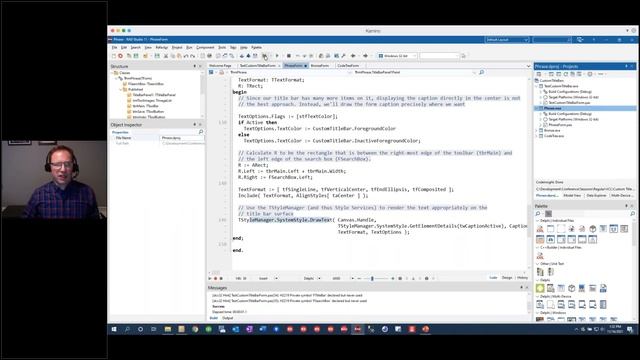Open the Component menu
640x360 pixels.
click(x=205, y=48)
